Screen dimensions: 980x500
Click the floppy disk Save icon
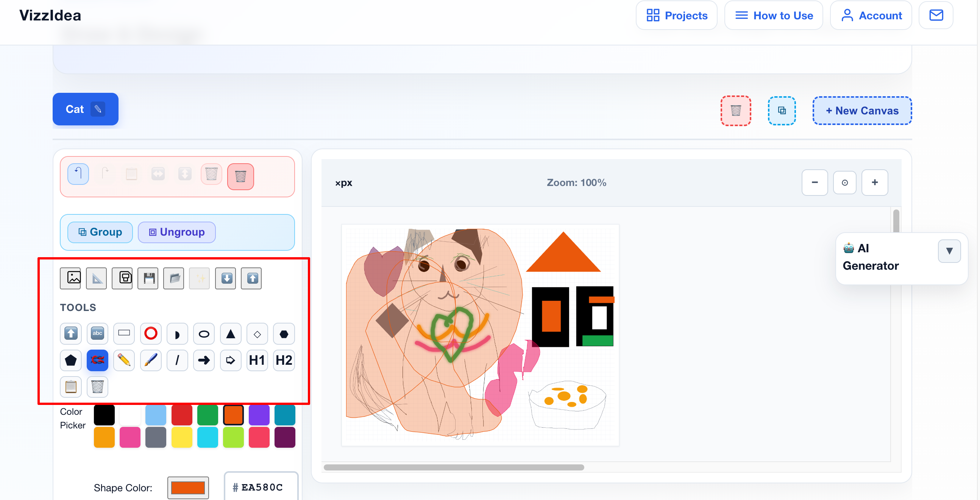click(x=148, y=278)
